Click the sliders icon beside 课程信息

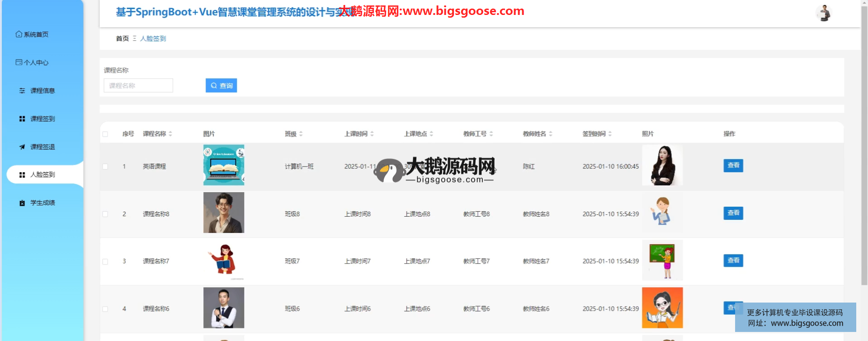click(22, 91)
